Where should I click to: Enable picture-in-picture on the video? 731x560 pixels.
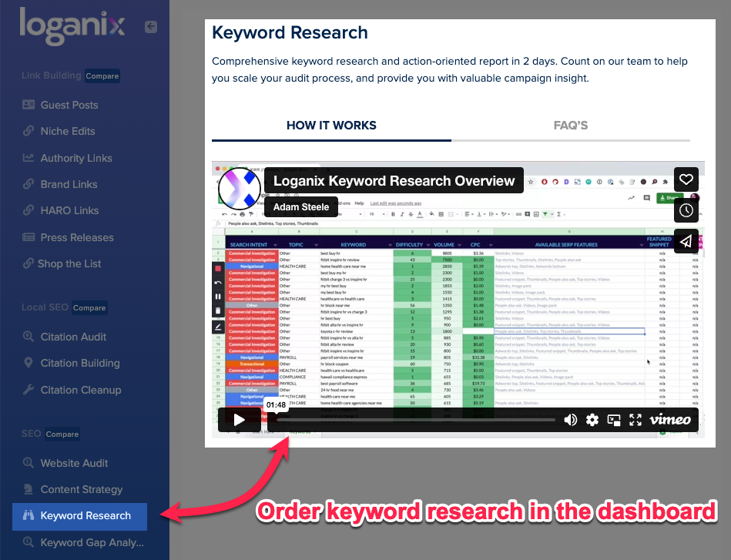pyautogui.click(x=613, y=420)
